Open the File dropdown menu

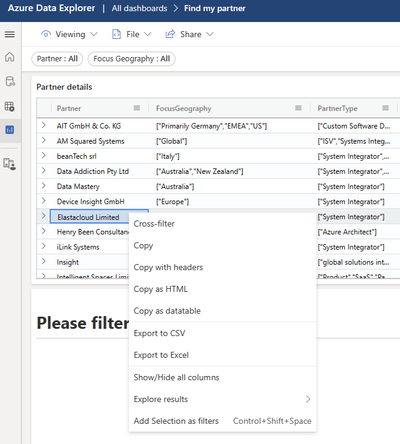pyautogui.click(x=132, y=34)
